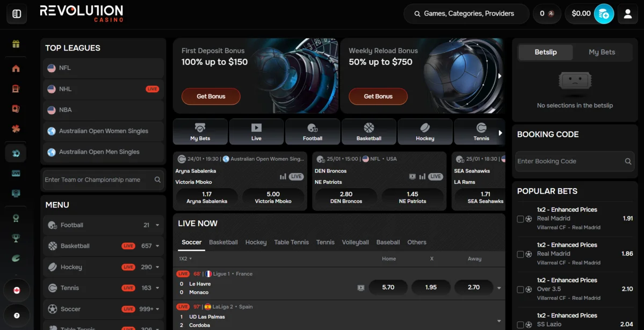Expand the Tennis menu dropdown arrow
Screen dimensions: 644x330
coord(157,288)
